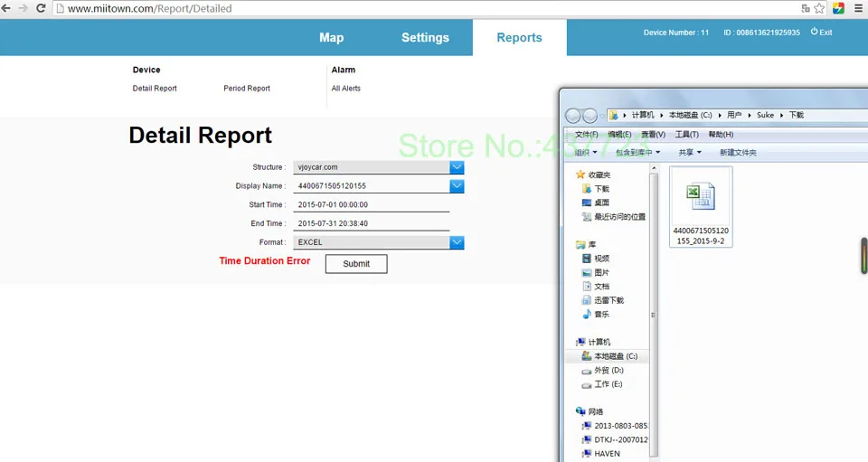Reload the page with the refresh icon

coord(41,8)
